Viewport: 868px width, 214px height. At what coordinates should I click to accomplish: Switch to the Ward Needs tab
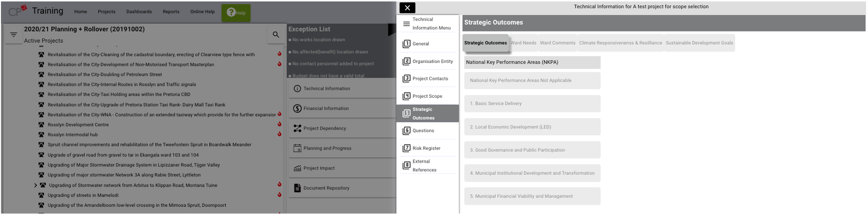pyautogui.click(x=523, y=43)
